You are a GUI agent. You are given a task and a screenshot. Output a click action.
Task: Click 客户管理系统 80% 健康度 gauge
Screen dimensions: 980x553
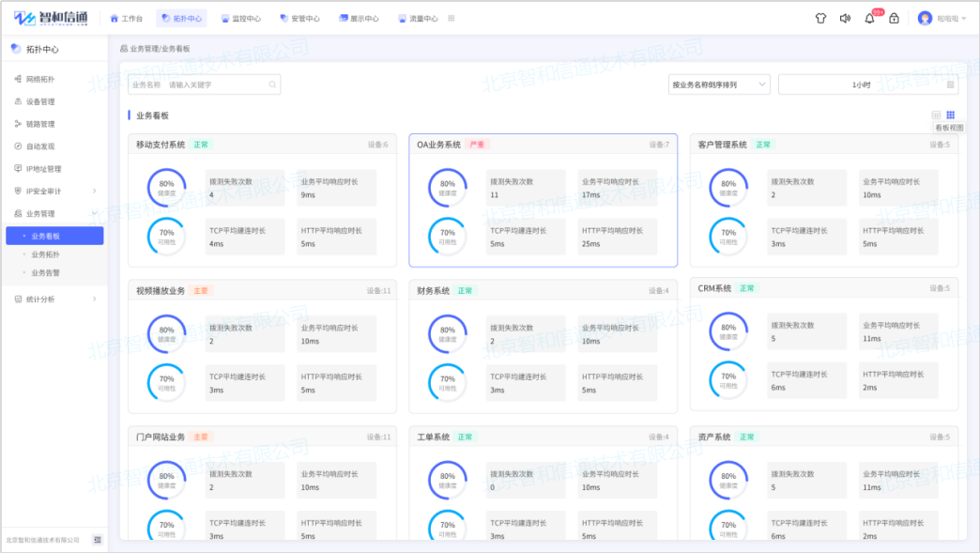point(728,188)
